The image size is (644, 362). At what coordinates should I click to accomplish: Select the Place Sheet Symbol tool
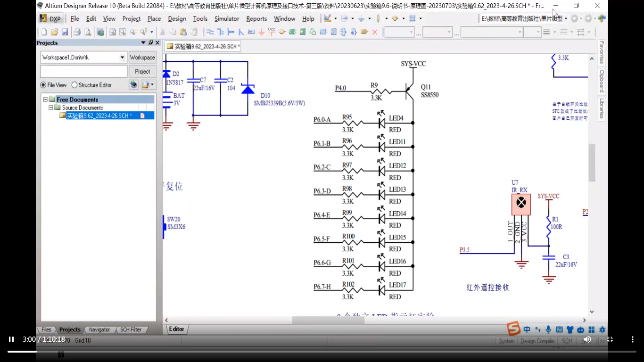tap(292, 32)
